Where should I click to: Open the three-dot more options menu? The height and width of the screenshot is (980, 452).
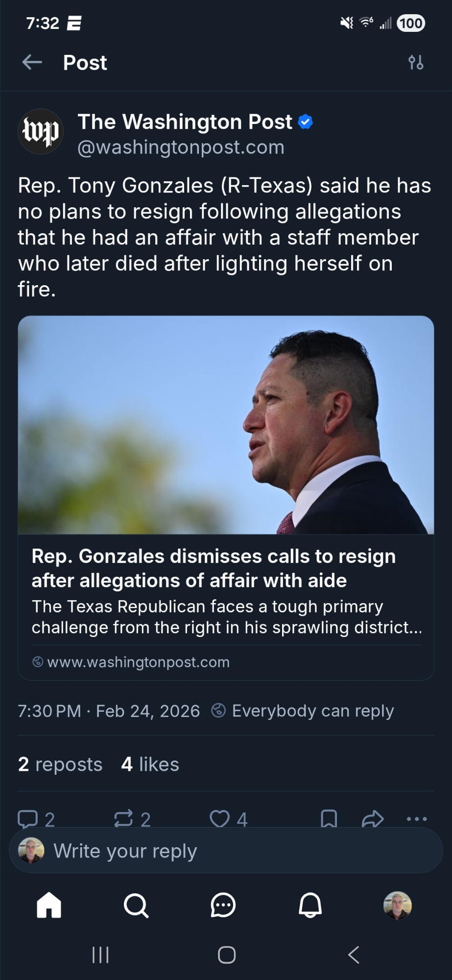tap(417, 818)
